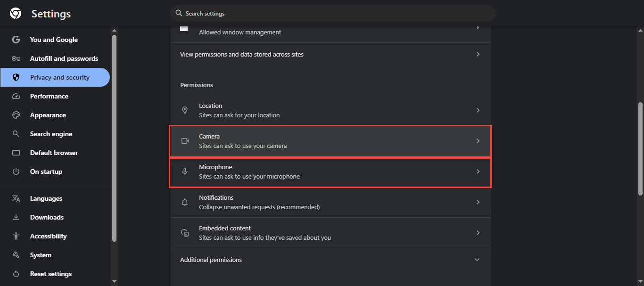Click the Appearance palette icon in sidebar
The height and width of the screenshot is (286, 644).
click(x=16, y=115)
